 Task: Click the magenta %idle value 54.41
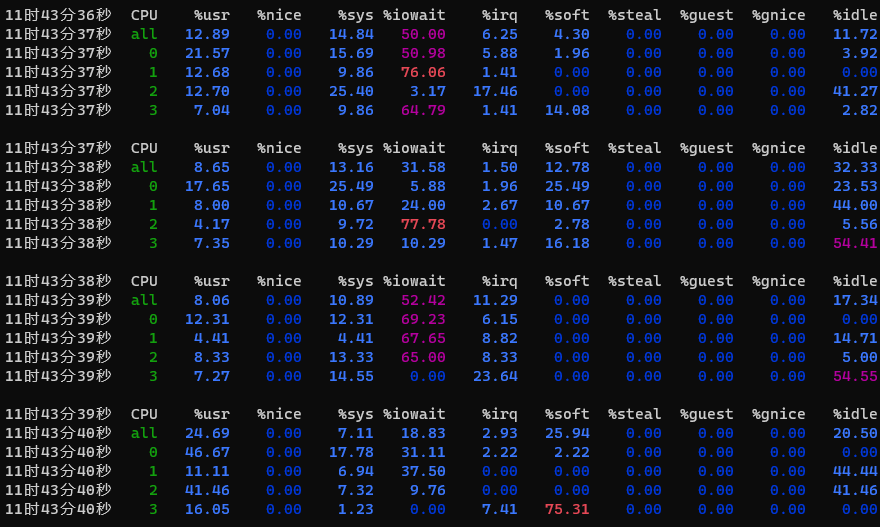click(855, 243)
